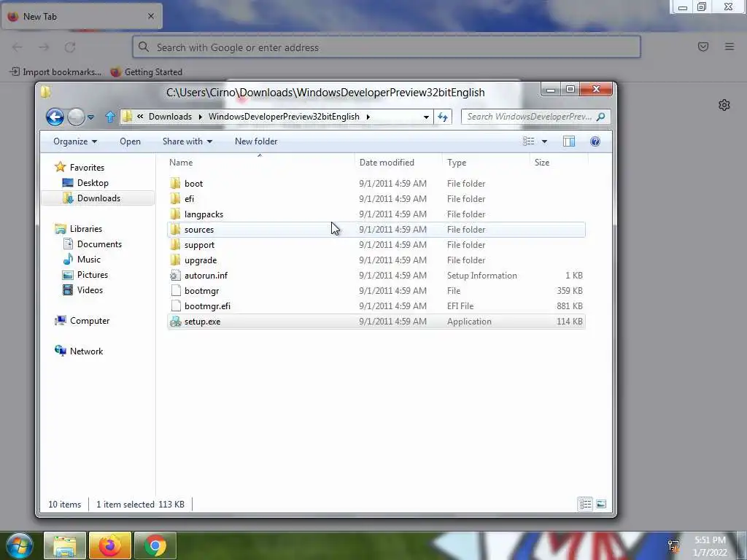Click the Refresh button beside address bar

tap(443, 117)
